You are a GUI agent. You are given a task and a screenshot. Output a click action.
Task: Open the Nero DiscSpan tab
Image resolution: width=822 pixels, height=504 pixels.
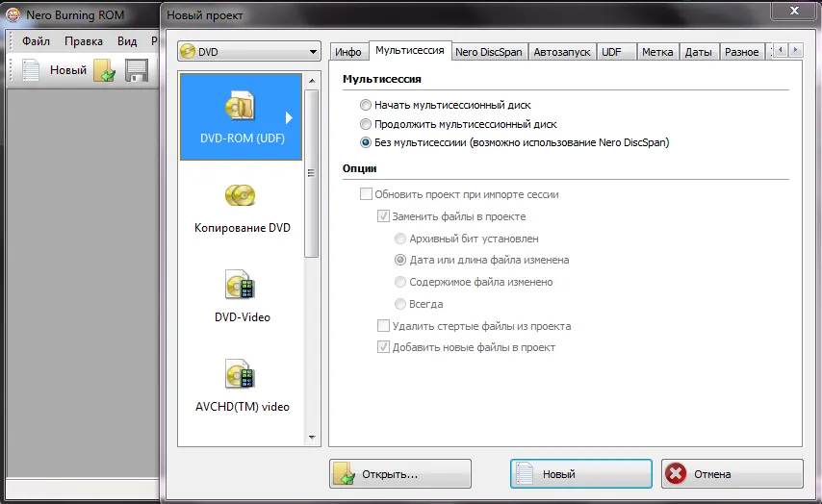point(489,52)
